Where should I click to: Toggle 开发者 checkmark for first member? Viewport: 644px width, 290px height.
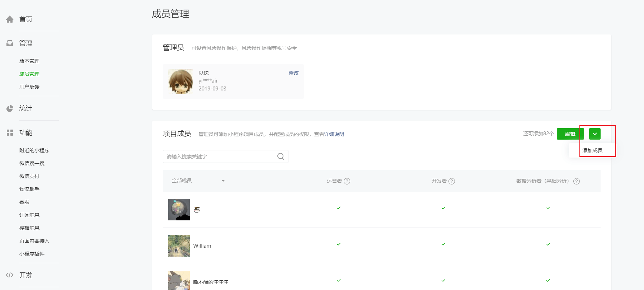click(443, 208)
